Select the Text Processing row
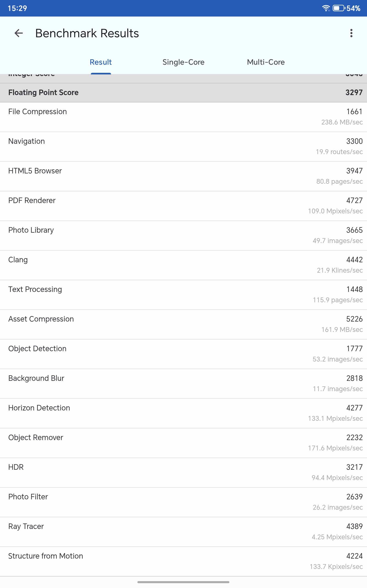The height and width of the screenshot is (588, 367). click(x=183, y=295)
